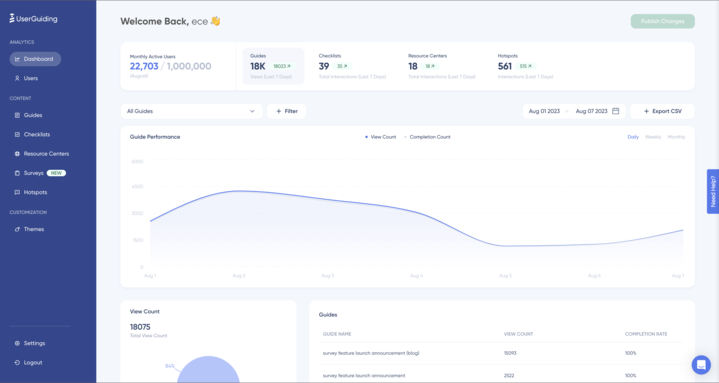719x383 pixels.
Task: Click the Filter button
Action: coord(287,111)
